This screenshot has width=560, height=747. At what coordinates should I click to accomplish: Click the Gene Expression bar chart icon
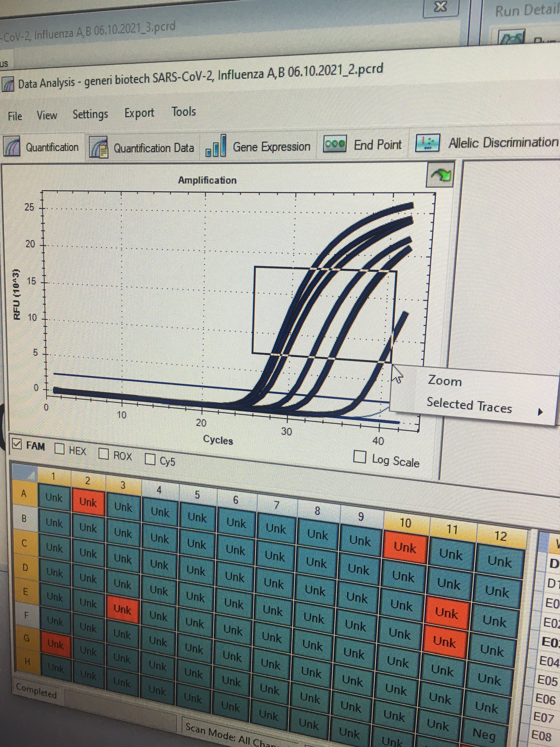pos(216,146)
